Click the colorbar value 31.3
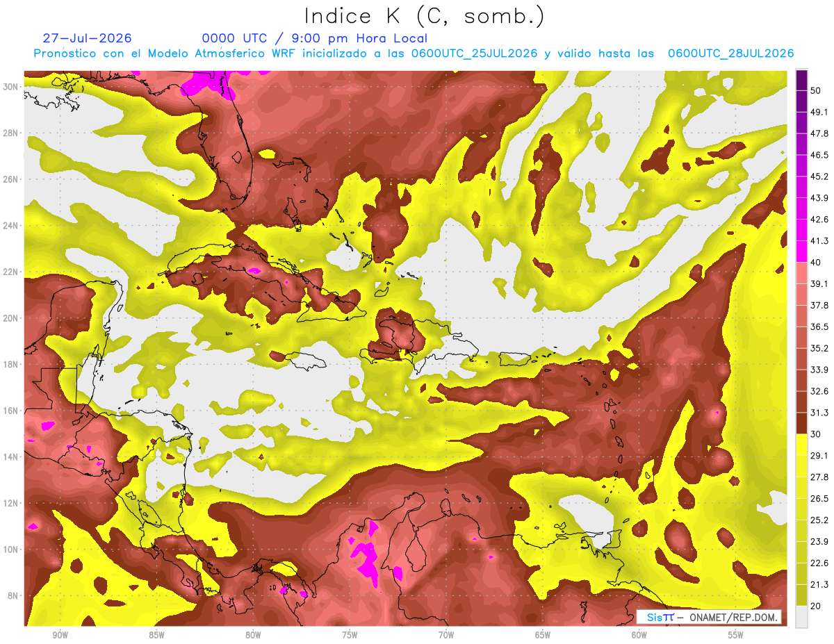This screenshot has width=834, height=644. point(819,413)
